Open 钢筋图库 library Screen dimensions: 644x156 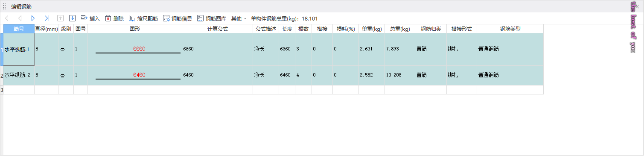coord(212,18)
